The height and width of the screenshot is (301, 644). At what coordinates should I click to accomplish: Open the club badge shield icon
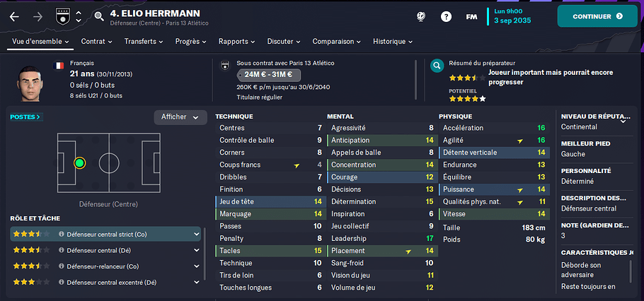[x=62, y=16]
